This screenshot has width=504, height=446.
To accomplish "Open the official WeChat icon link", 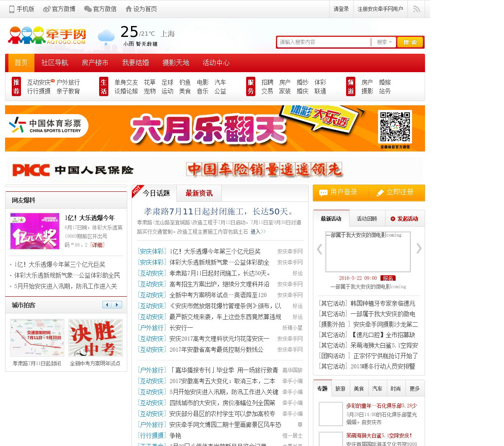I will point(88,9).
